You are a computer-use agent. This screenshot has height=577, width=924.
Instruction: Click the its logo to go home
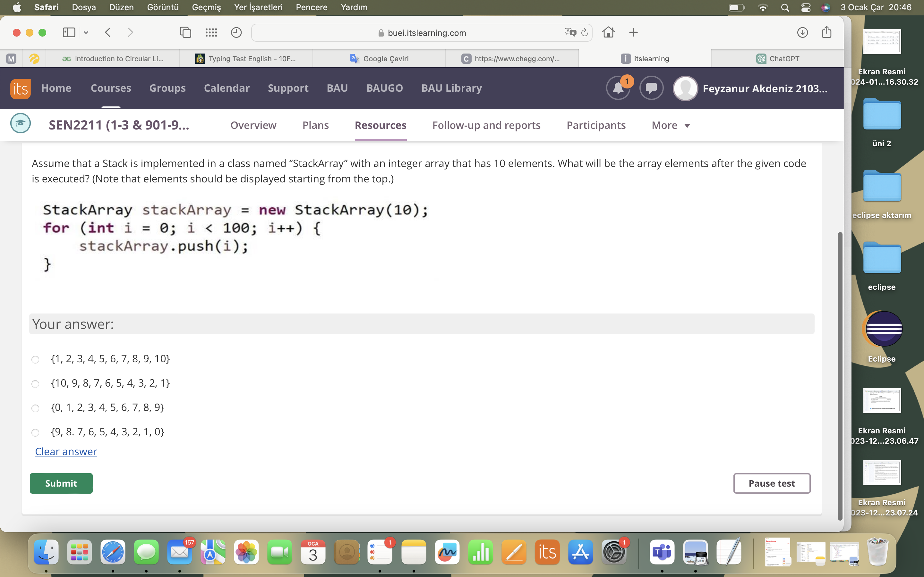click(x=20, y=88)
